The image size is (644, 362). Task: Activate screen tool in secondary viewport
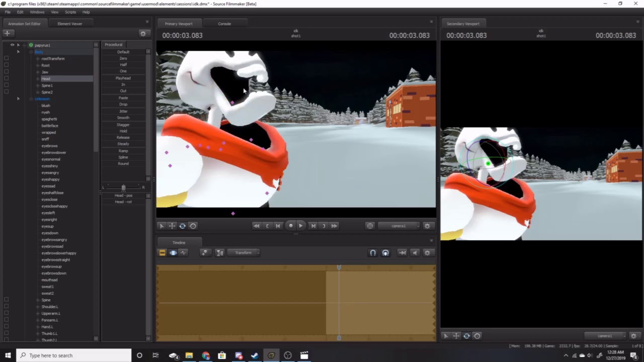pos(477,336)
